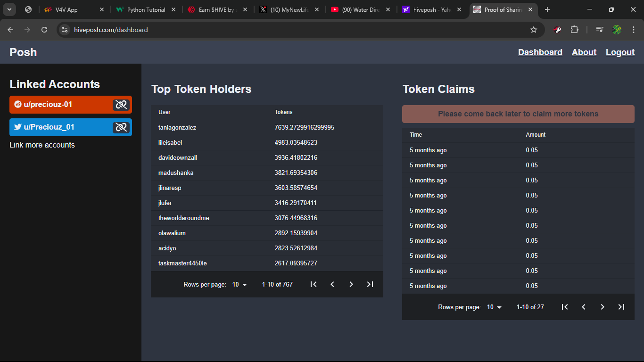Viewport: 644px width, 362px height.
Task: Open the About page link
Action: [584, 52]
